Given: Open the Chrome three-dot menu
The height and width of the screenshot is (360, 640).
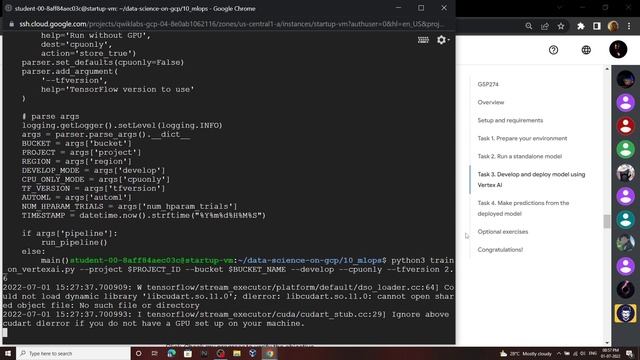Looking at the screenshot, I should (629, 26).
